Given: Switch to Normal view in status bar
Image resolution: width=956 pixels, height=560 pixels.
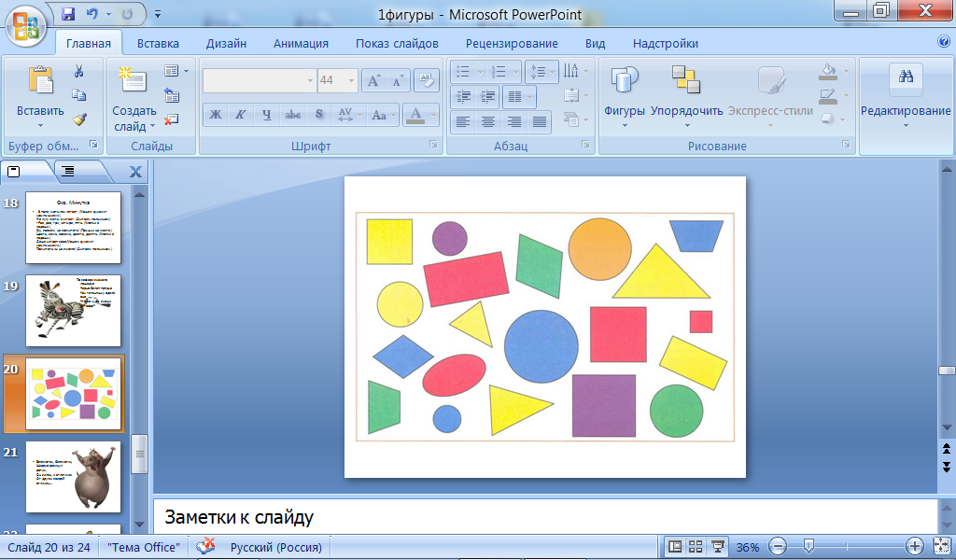Looking at the screenshot, I should [675, 547].
